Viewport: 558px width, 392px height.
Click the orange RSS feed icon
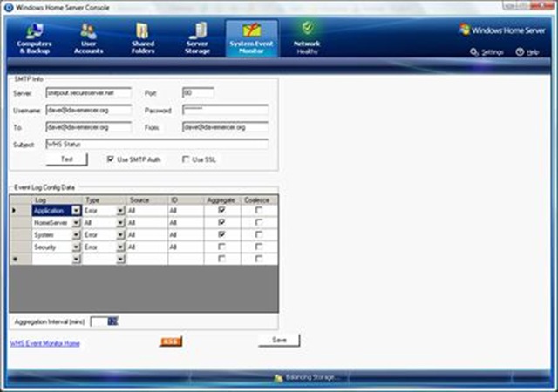click(x=171, y=341)
